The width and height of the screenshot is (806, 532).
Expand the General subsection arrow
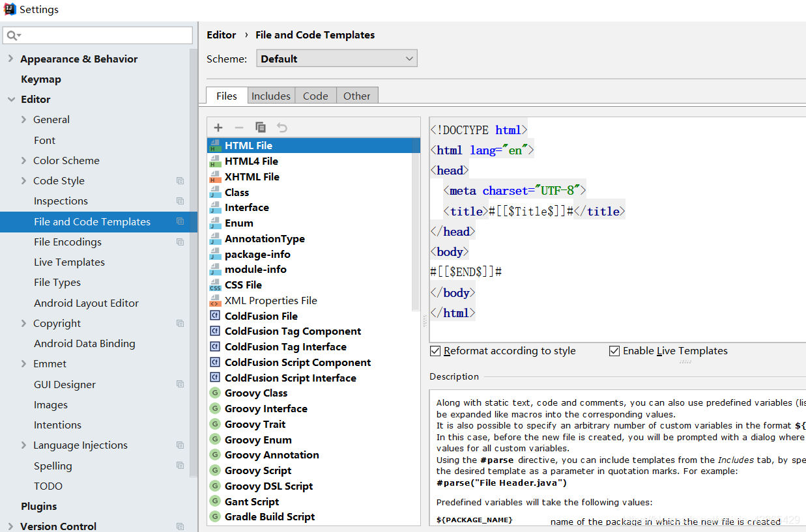24,120
